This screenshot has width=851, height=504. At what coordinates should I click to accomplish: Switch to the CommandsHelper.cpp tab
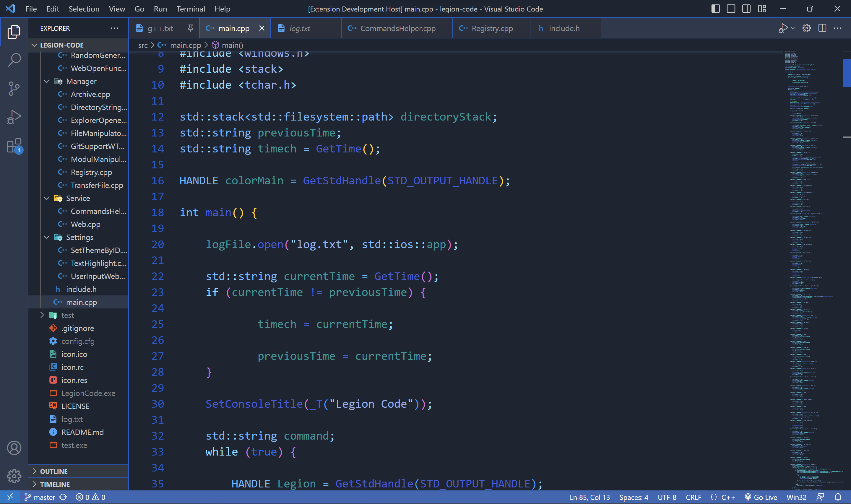397,28
